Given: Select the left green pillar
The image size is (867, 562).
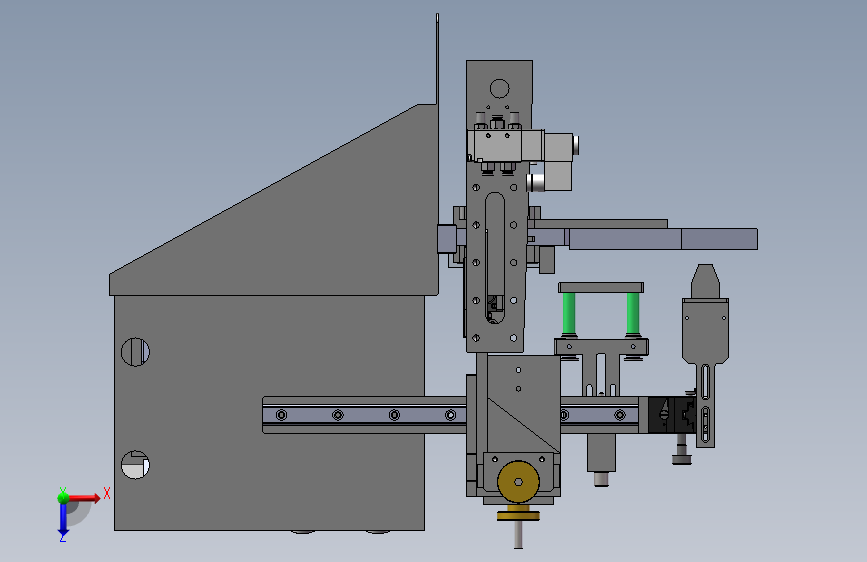Looking at the screenshot, I should pyautogui.click(x=569, y=313).
